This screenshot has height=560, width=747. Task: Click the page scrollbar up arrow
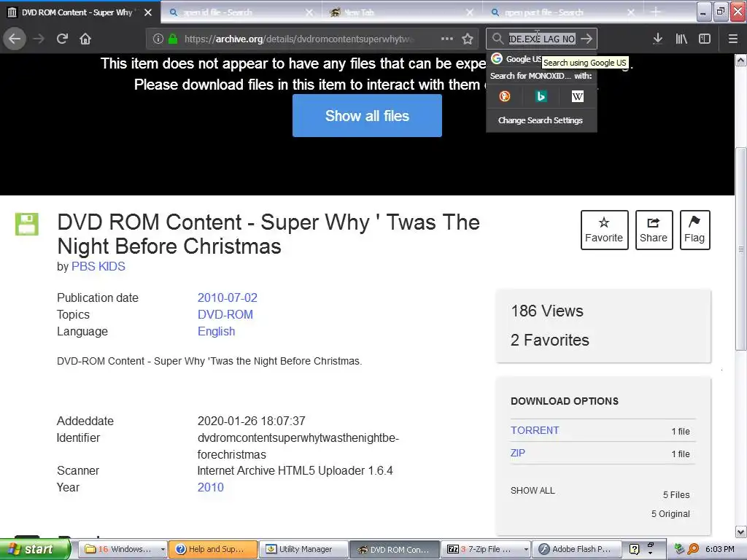741,61
